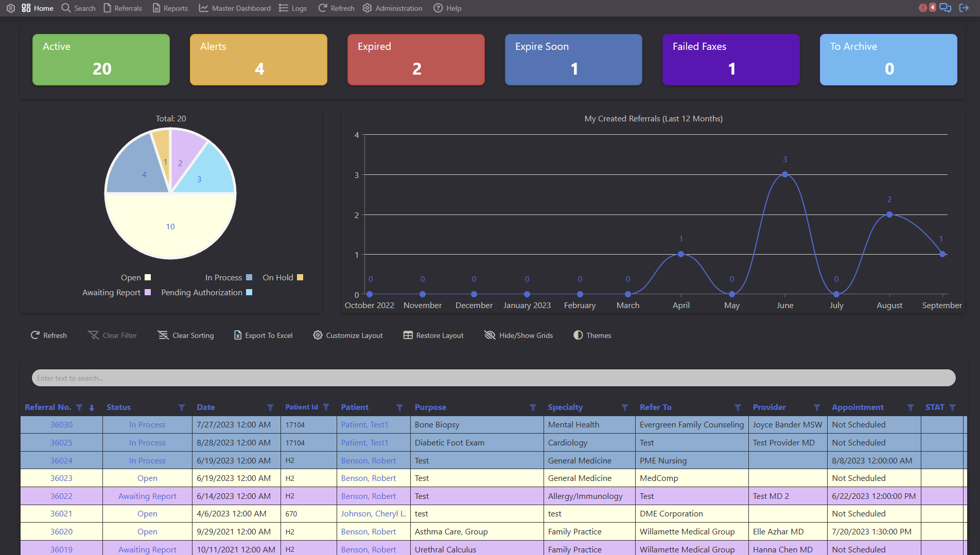Click the August data point on line chart
The height and width of the screenshot is (555, 980).
(889, 214)
